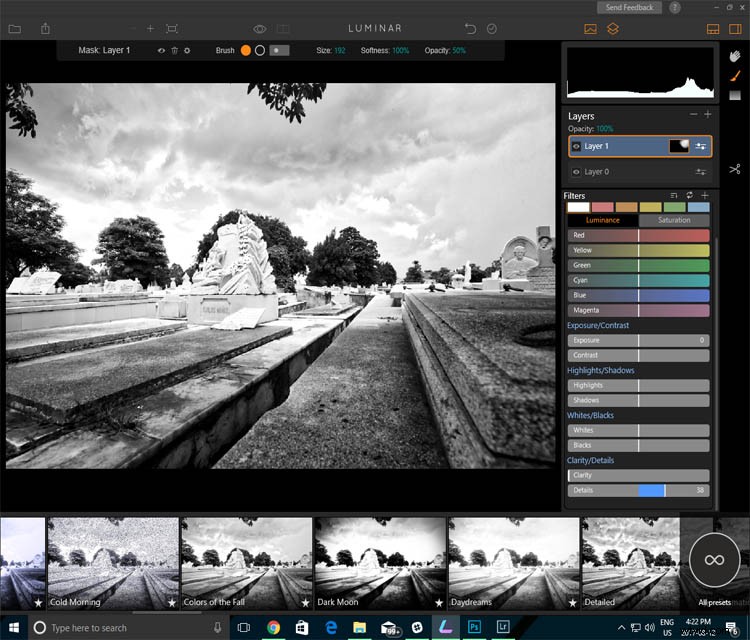Apply the Dark Moon preset

(x=380, y=563)
